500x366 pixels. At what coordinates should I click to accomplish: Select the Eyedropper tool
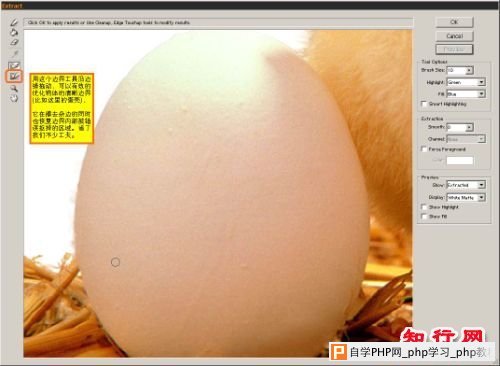(x=14, y=53)
